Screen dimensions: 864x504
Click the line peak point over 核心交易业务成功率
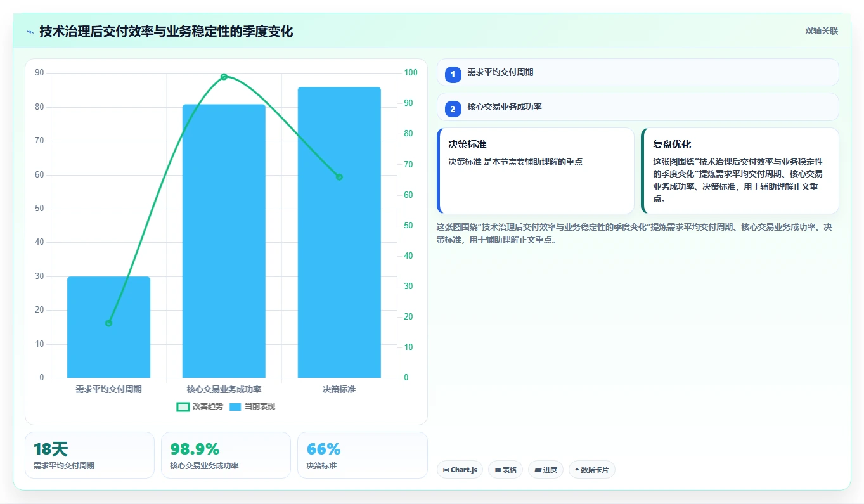pyautogui.click(x=224, y=77)
